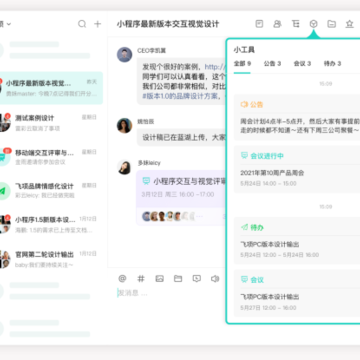Click the star favorites icon in header
Viewport: 360px width, 360px height.
pos(349,24)
